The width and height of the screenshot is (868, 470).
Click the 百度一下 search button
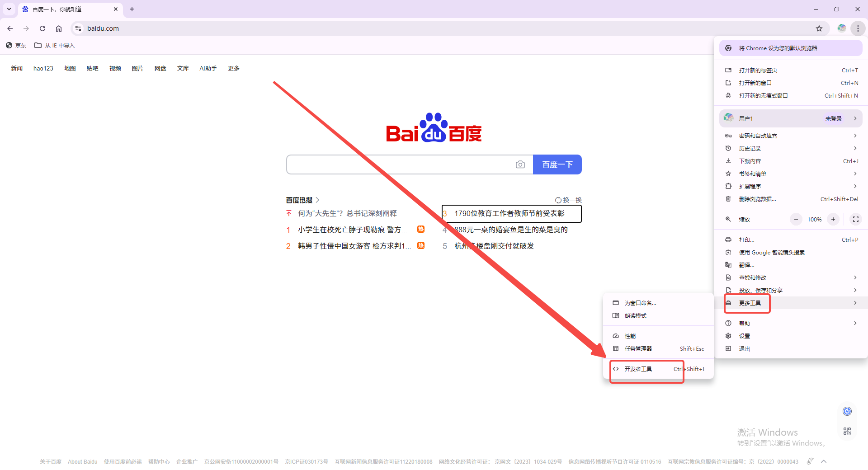click(x=557, y=164)
